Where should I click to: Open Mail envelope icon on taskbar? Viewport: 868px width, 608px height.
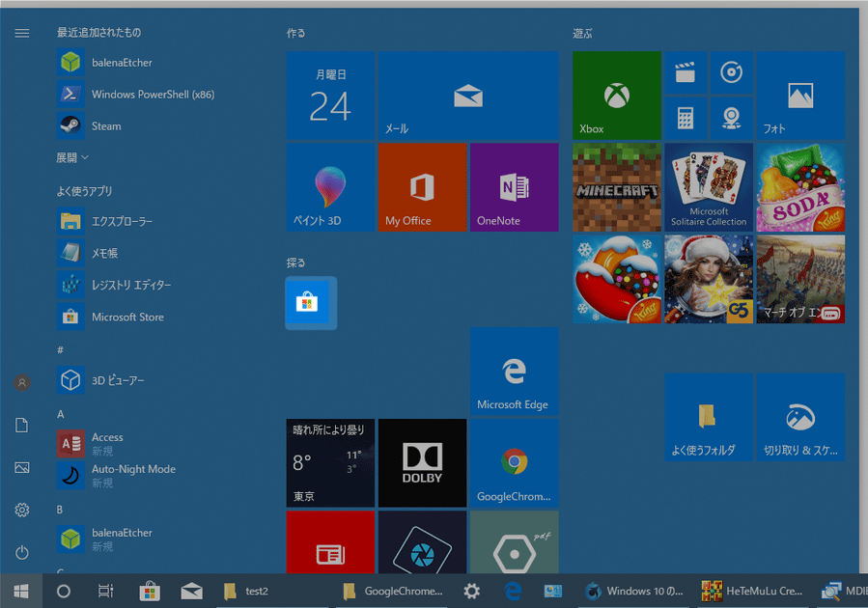[191, 591]
